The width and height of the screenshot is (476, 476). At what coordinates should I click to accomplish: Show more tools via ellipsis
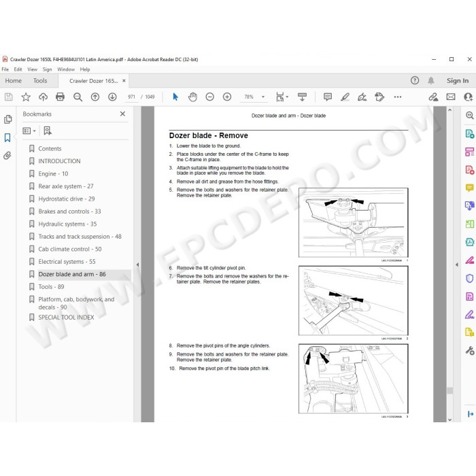398,97
